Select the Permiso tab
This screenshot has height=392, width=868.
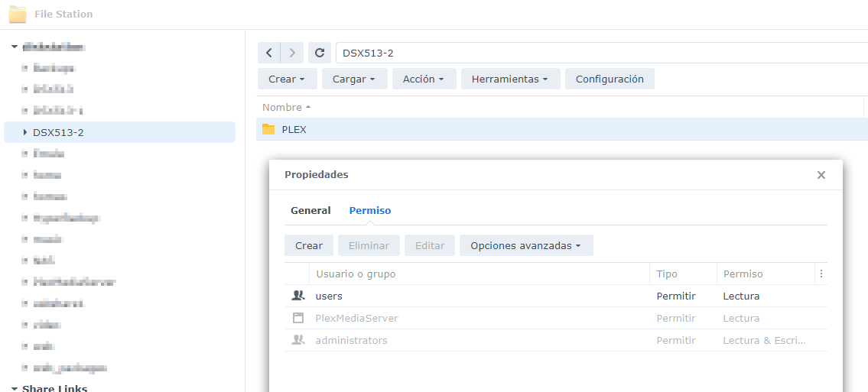370,211
